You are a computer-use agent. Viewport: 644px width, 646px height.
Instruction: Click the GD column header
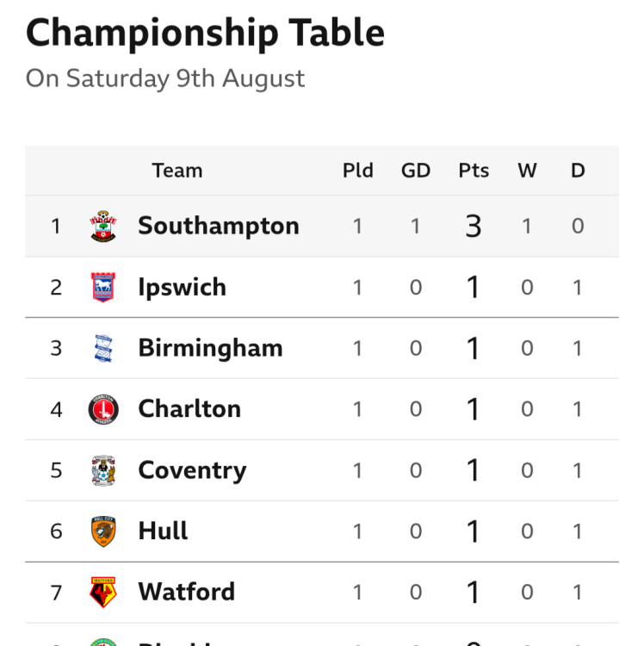coord(416,171)
